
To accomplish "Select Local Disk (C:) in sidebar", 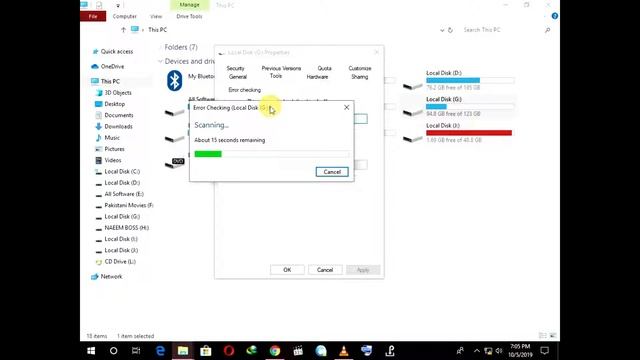I will click(x=122, y=171).
